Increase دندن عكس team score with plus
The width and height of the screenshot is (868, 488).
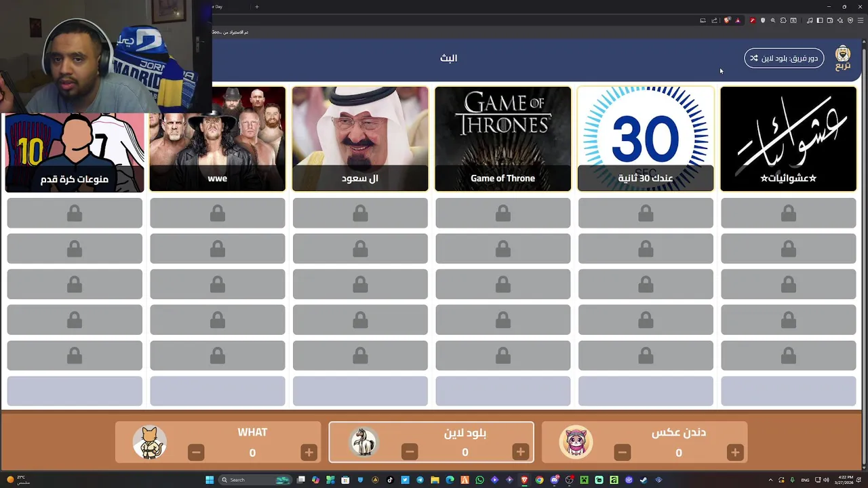pos(734,452)
